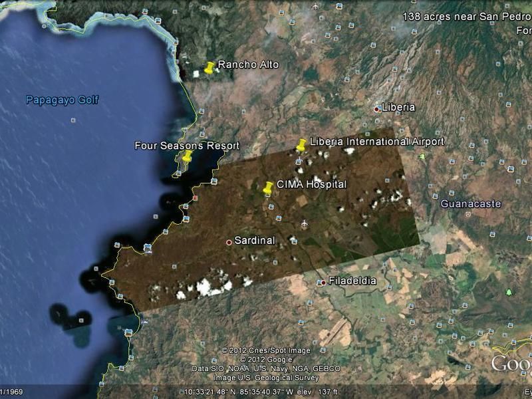
Task: Click the 2012 Cnes/Spot Image copyright text
Action: pos(266,350)
